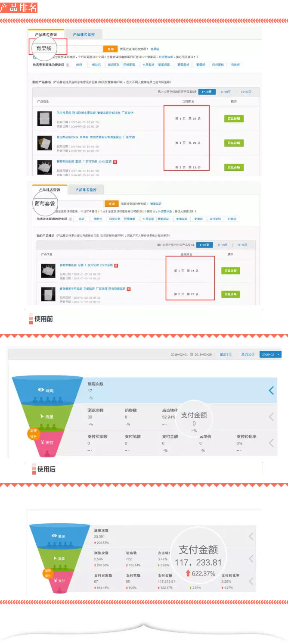Switch to 产品排名查询 tab in the 育果袋 panel
Screen dimensions: 288x644
46,34
